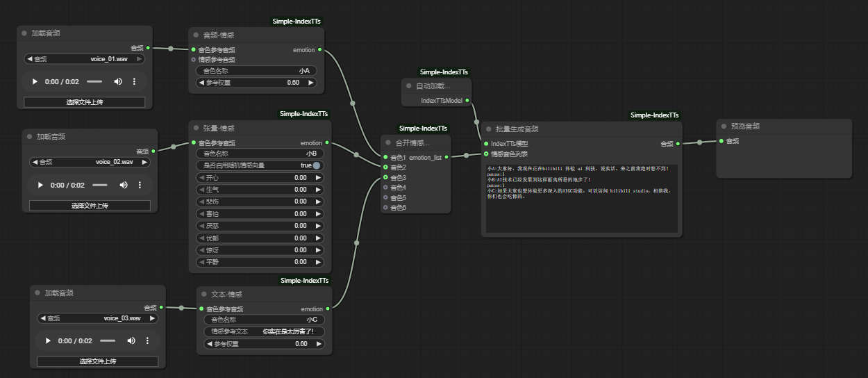Increase the 忧郁 value with right arrow
The width and height of the screenshot is (868, 378).
(x=319, y=238)
